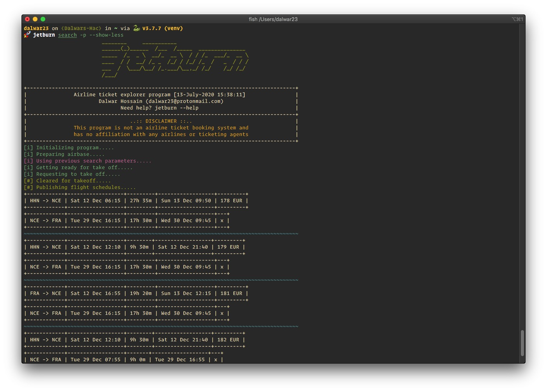Click the terminal scrollbar thumb

pos(522,343)
